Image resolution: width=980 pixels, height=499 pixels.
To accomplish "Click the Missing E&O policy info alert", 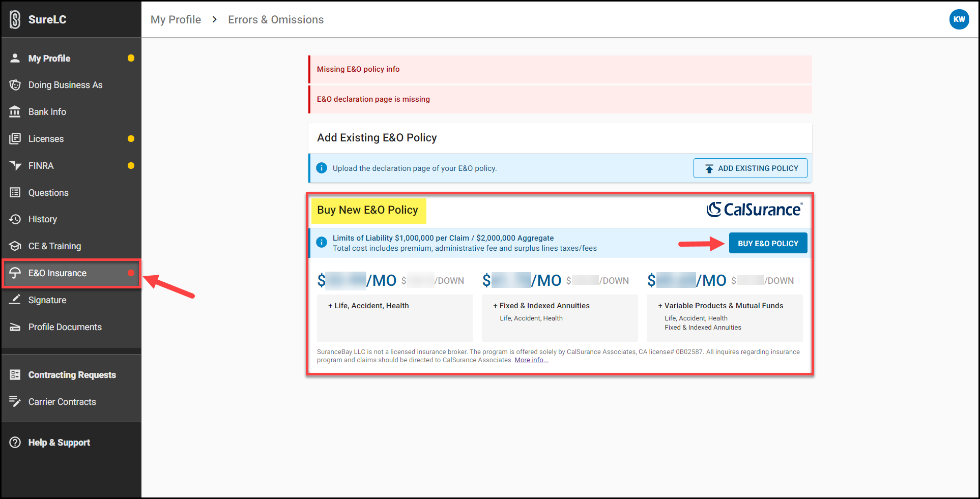I will click(x=560, y=69).
